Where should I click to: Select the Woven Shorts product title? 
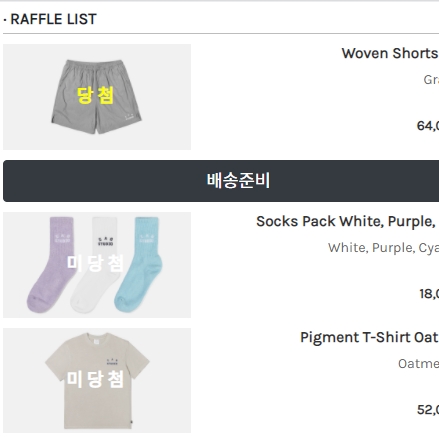[390, 53]
